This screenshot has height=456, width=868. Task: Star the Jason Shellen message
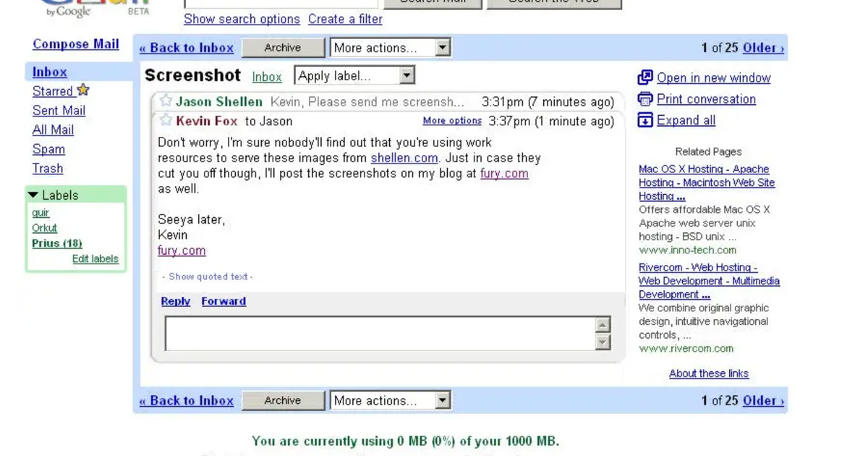[x=166, y=101]
